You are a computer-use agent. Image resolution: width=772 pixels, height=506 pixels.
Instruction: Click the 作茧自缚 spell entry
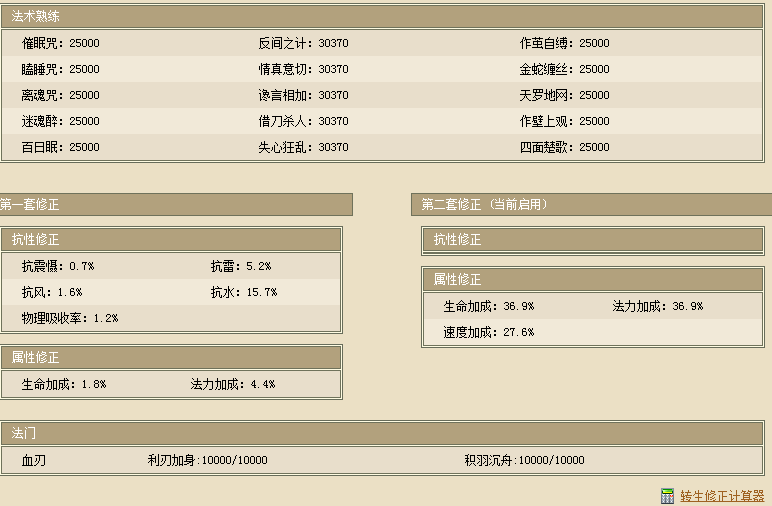[x=564, y=44]
